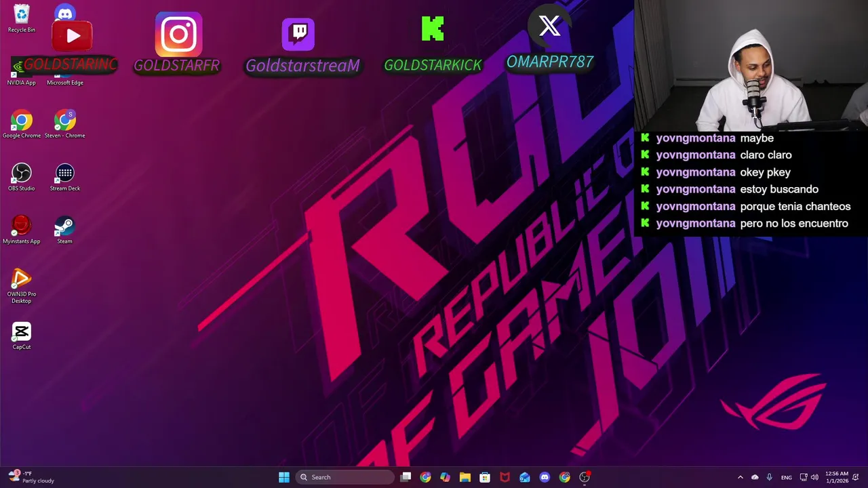
Task: Open the first Chrome icon on the taskbar
Action: pyautogui.click(x=425, y=477)
